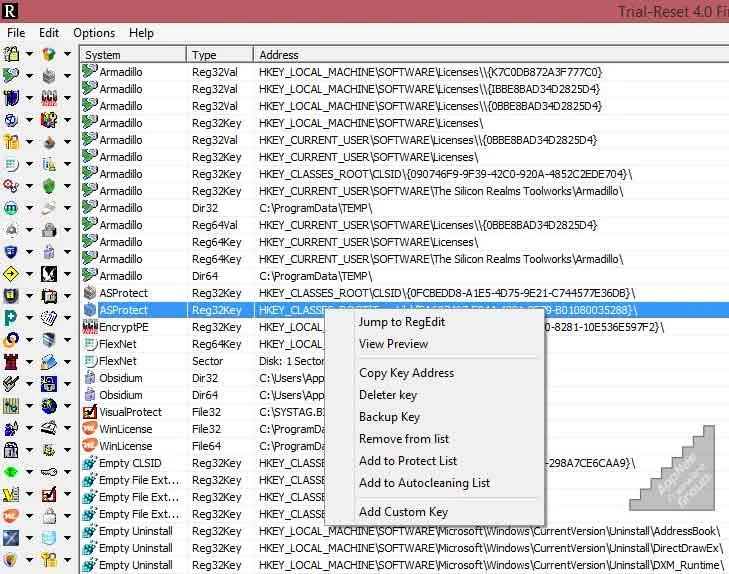Expand the dropdown next to the silver key icon
The width and height of the screenshot is (729, 574).
click(x=67, y=472)
